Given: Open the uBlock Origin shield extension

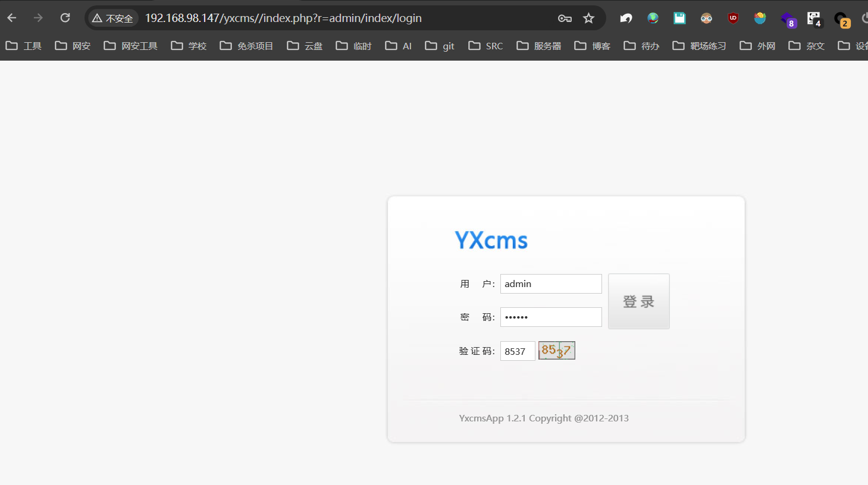Looking at the screenshot, I should (x=733, y=18).
